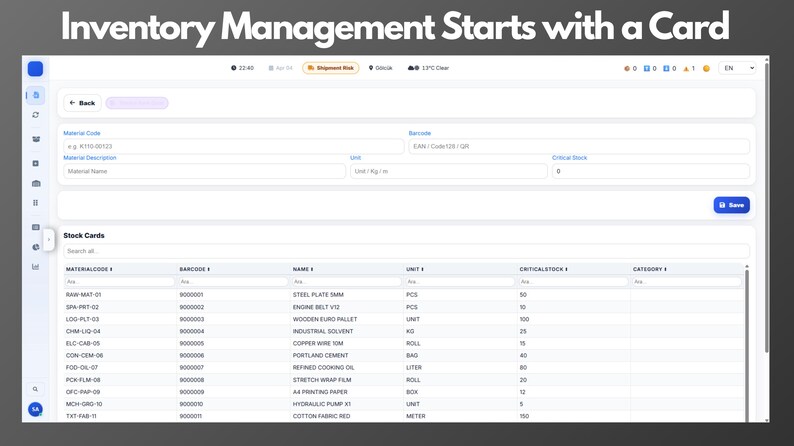Click the CATEGORY column filter box
Image resolution: width=794 pixels, height=446 pixels.
tap(687, 281)
